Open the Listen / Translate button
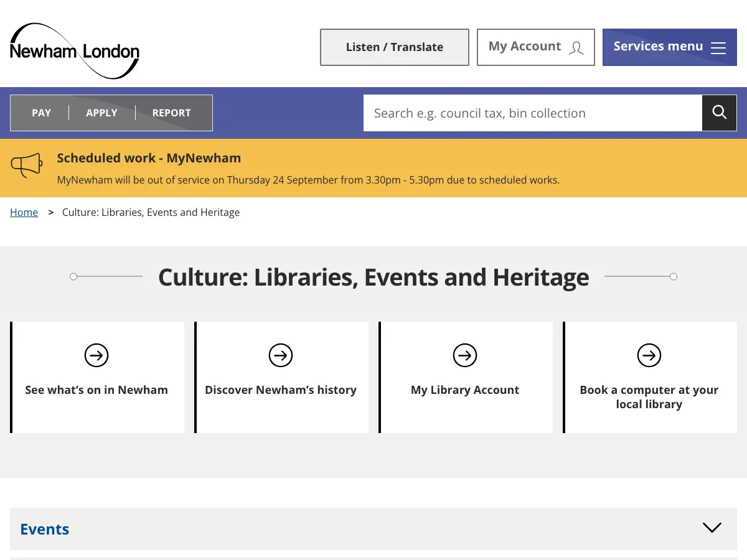 click(x=395, y=47)
